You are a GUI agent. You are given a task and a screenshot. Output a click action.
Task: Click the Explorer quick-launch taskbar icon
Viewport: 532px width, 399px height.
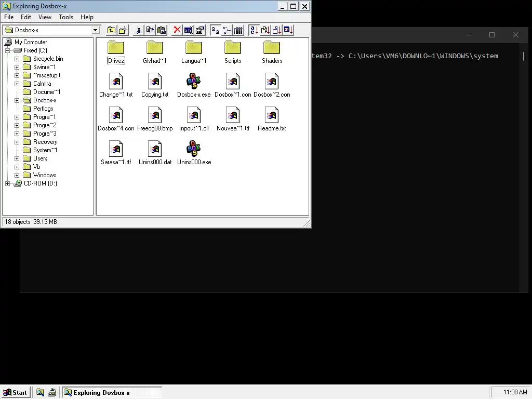click(x=41, y=393)
